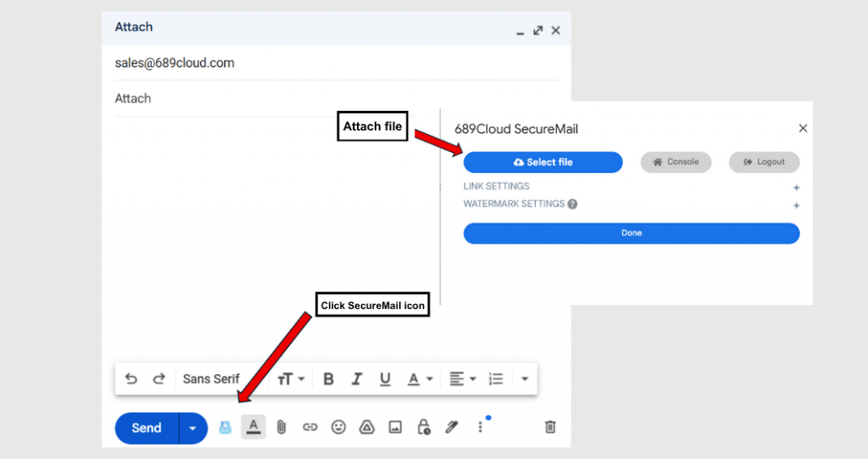Apply underline formatting
This screenshot has height=459, width=868.
386,379
